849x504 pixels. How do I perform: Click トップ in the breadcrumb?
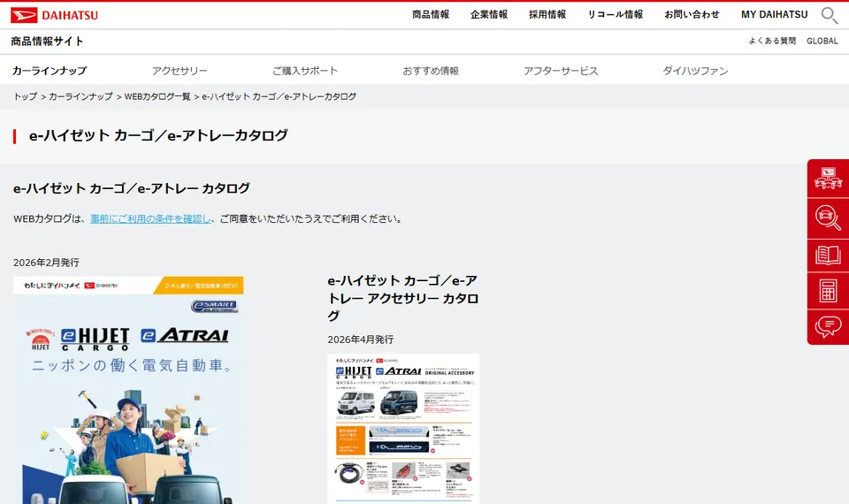click(x=26, y=96)
